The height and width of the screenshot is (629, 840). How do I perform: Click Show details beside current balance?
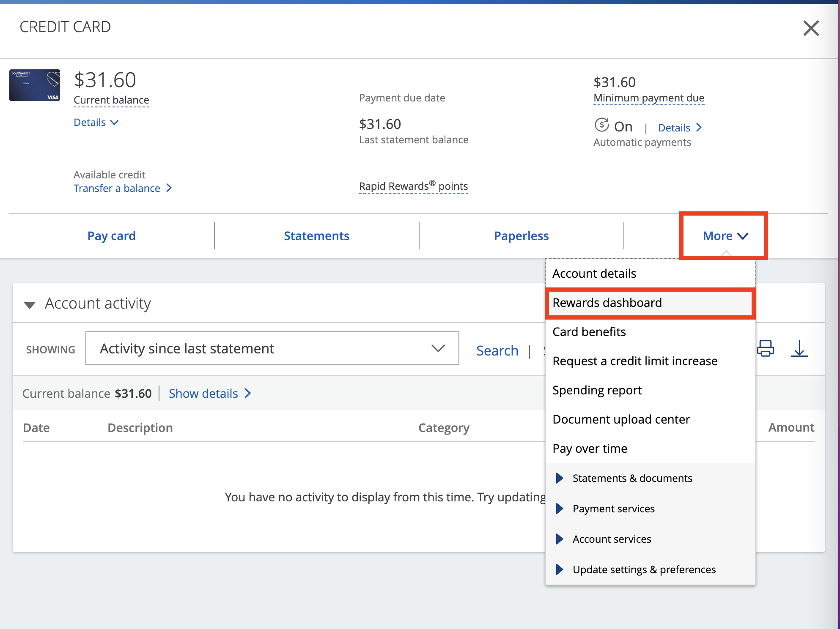210,394
